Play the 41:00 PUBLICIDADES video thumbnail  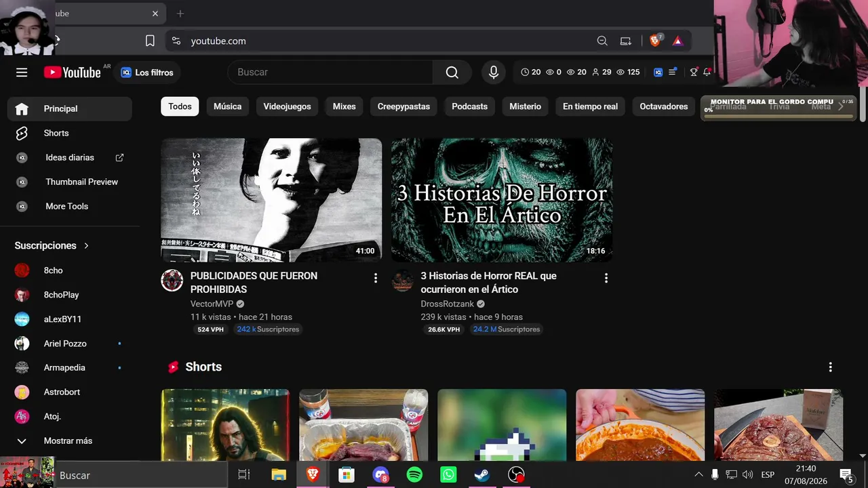271,200
